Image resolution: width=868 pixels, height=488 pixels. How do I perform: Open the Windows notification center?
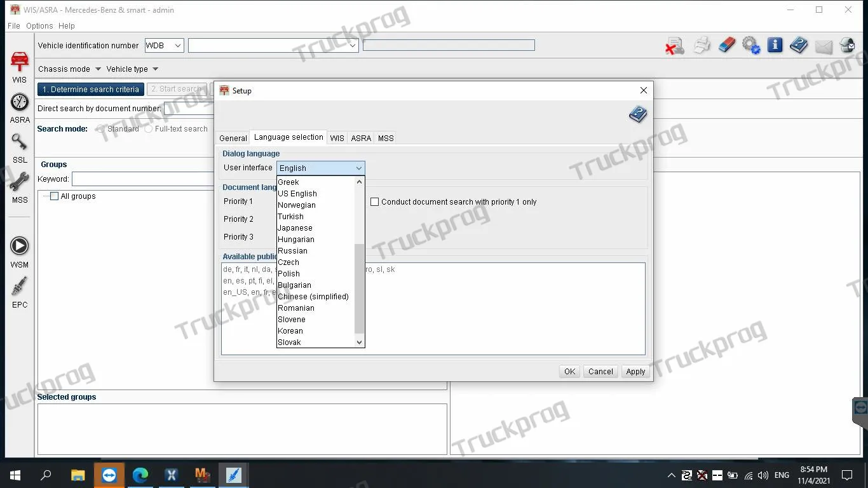847,475
